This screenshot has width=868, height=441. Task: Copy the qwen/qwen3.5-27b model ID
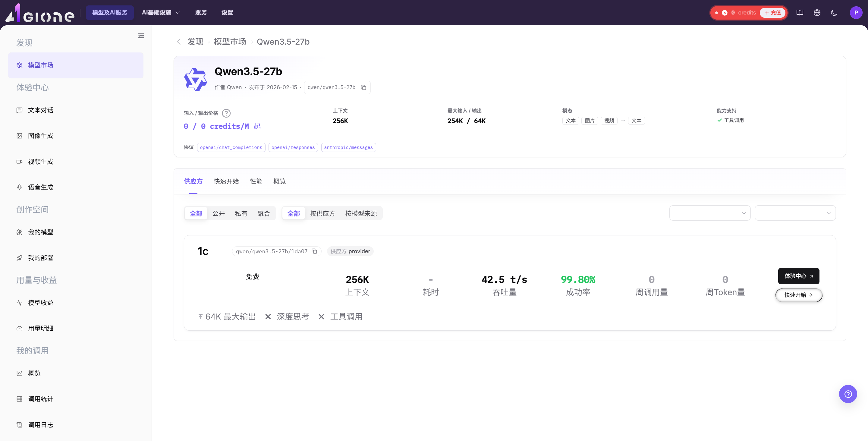coord(363,87)
